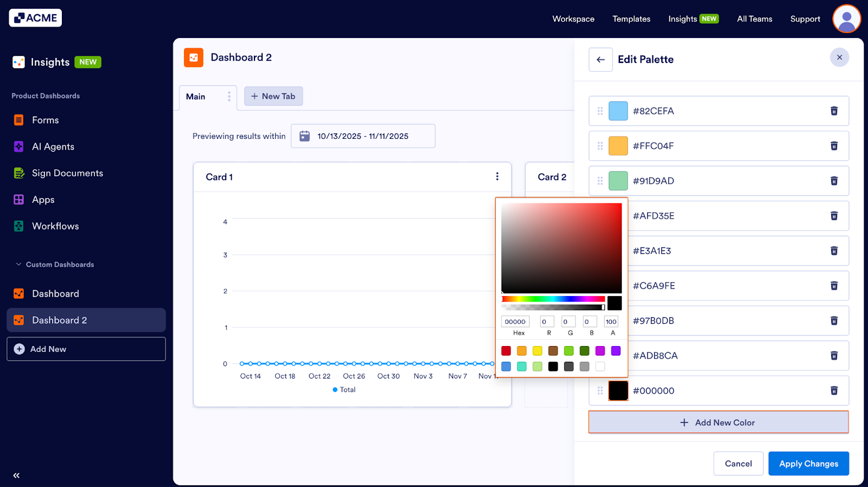The image size is (868, 487).
Task: Open Insights in the top navigation
Action: (x=682, y=19)
